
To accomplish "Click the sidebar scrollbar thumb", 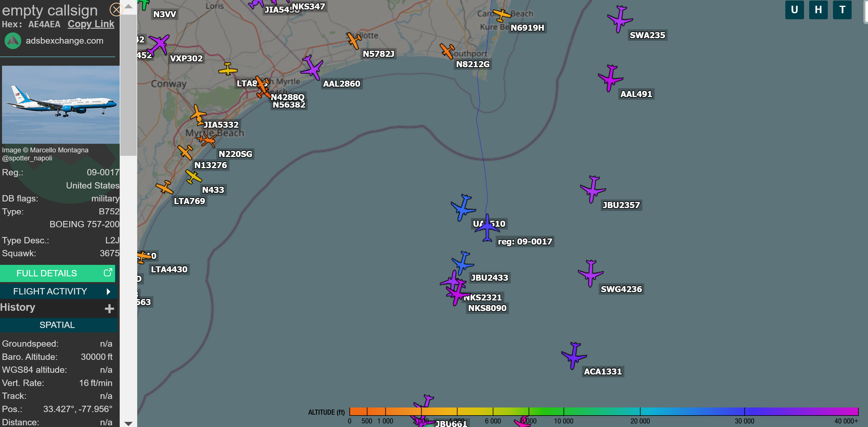I will [128, 85].
